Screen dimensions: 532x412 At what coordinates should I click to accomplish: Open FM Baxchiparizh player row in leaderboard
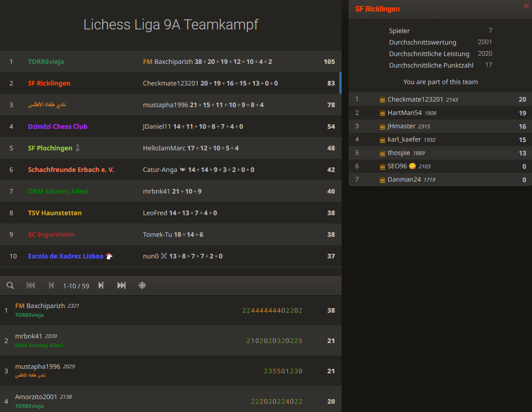click(x=171, y=310)
